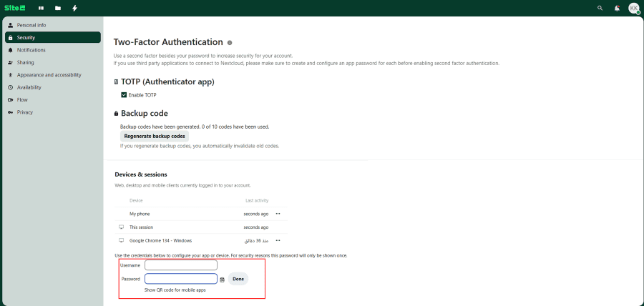Expand the Google Chrome 134 options menu
This screenshot has width=644, height=306.
click(x=278, y=240)
